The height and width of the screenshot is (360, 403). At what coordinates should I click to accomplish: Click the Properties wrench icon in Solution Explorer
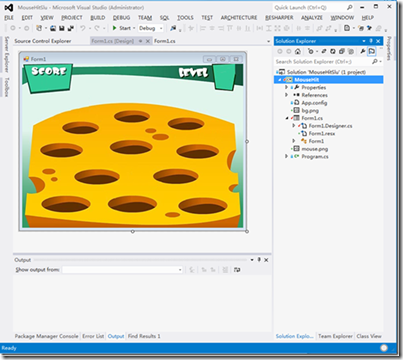[x=362, y=51]
